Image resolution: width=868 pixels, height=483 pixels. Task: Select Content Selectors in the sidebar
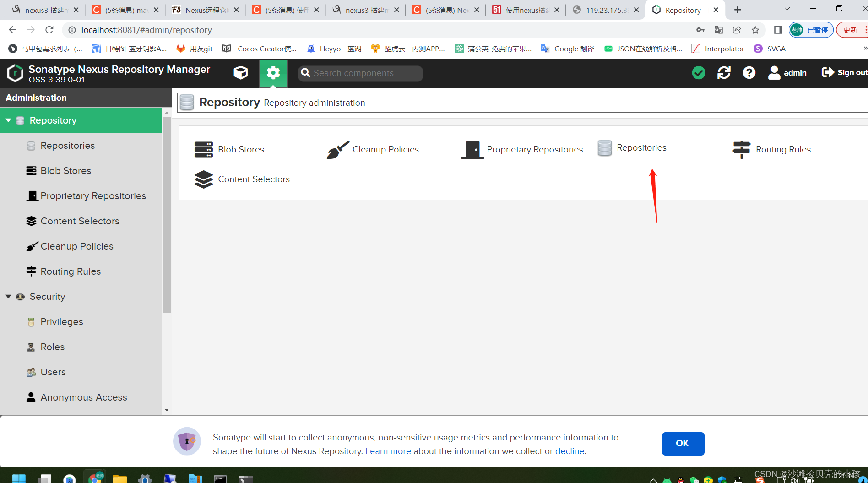pyautogui.click(x=81, y=221)
